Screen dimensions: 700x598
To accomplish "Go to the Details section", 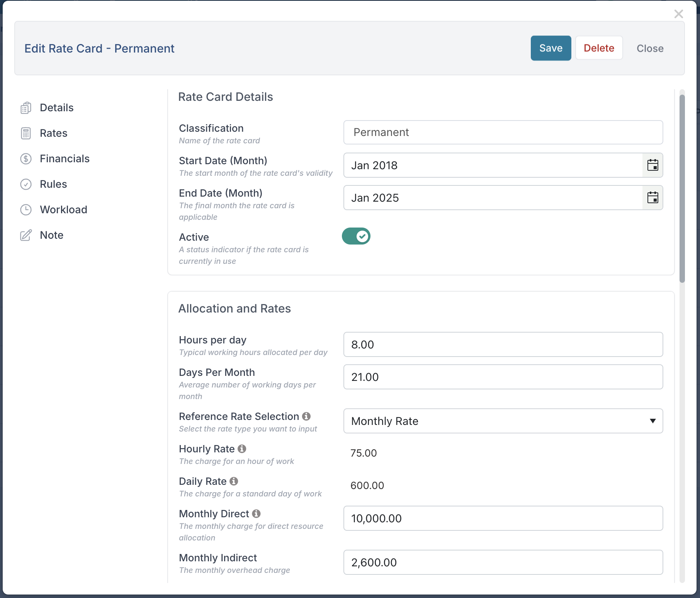I will [57, 108].
